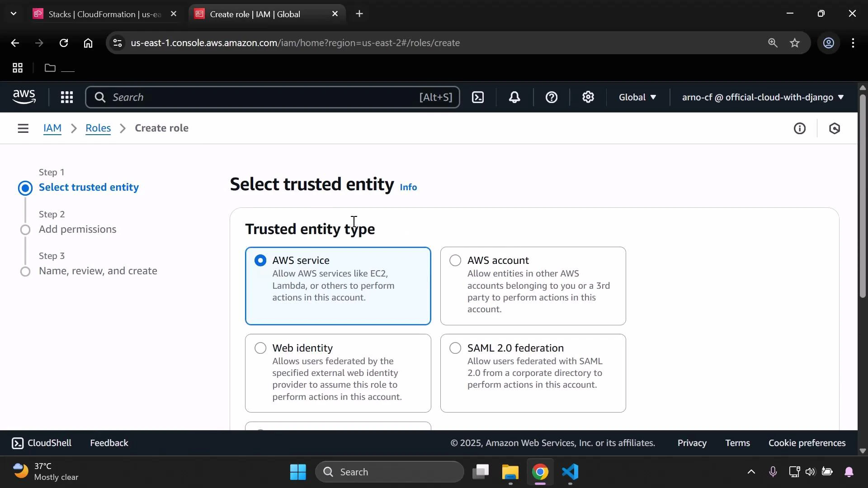Viewport: 868px width, 488px height.
Task: Open AWS console help via question mark icon
Action: [x=552, y=97]
